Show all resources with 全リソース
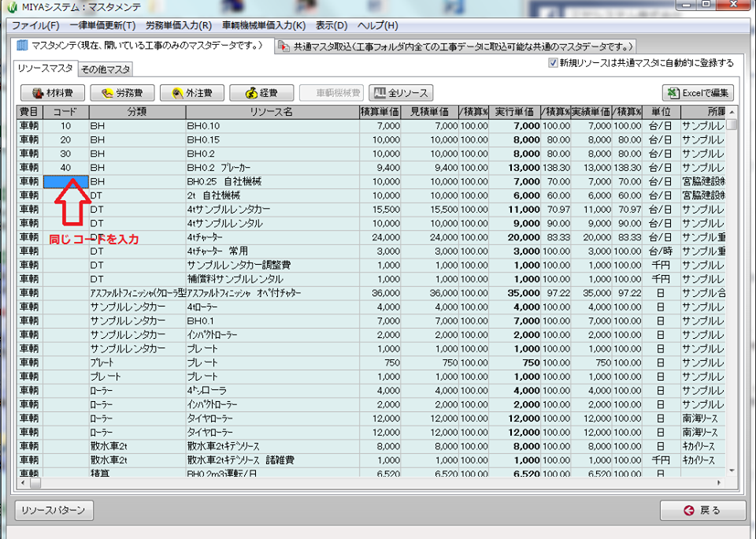This screenshot has width=756, height=539. pyautogui.click(x=401, y=93)
